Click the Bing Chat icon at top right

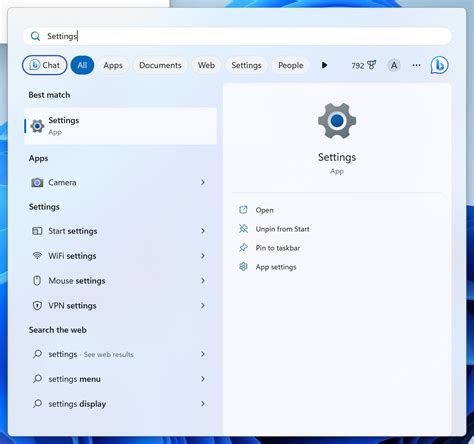click(439, 65)
